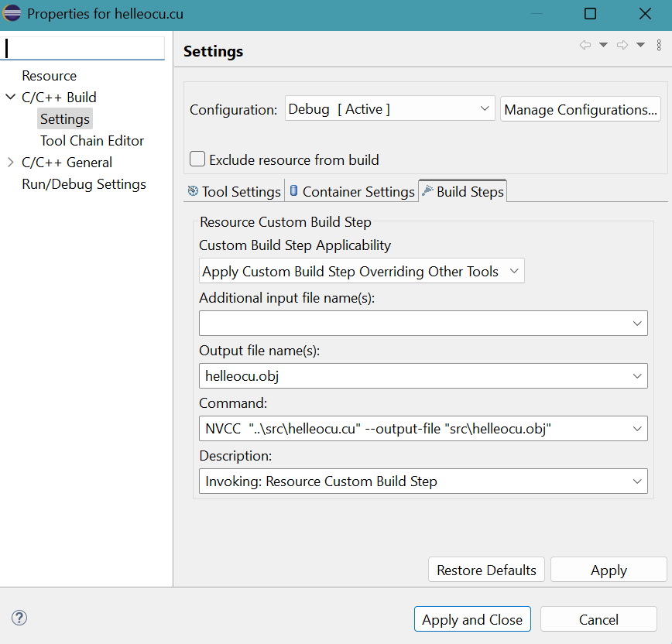Switch to the Container Settings tab
The height and width of the screenshot is (644, 672).
pyautogui.click(x=351, y=191)
